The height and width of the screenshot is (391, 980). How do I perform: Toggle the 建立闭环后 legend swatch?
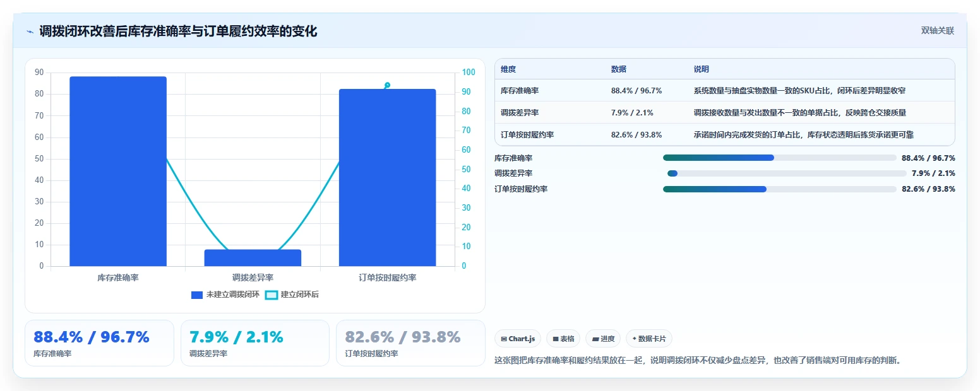(272, 295)
